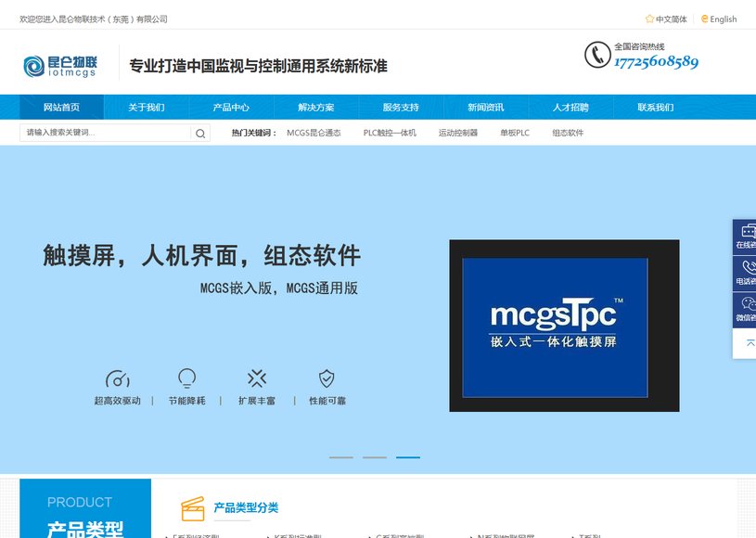Click the 节能降耗 light bulb icon

tap(186, 378)
